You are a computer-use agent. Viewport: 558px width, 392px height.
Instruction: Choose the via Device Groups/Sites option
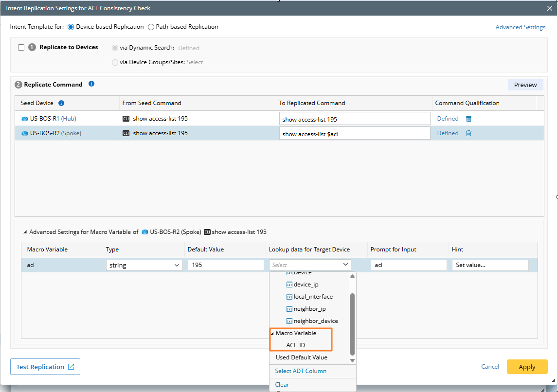pos(115,62)
